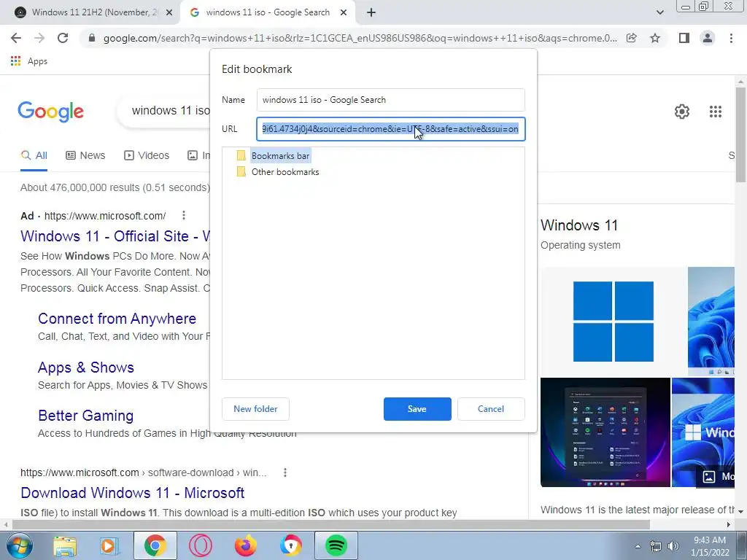
Task: Click the Google logo
Action: (50, 112)
